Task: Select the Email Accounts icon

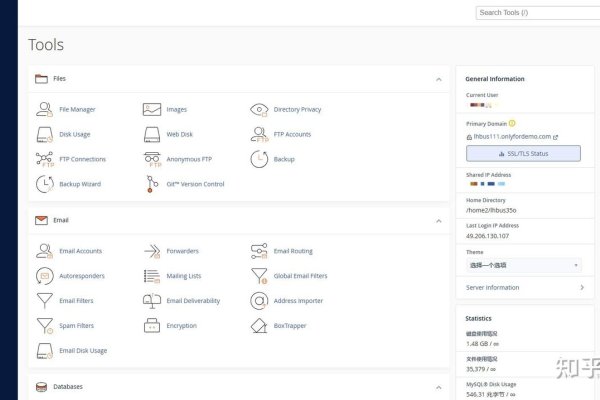Action: click(x=44, y=251)
